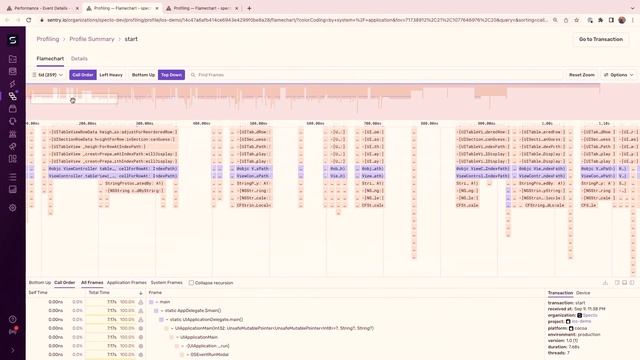Select rightmost frame-stack layout icon

tap(632, 282)
